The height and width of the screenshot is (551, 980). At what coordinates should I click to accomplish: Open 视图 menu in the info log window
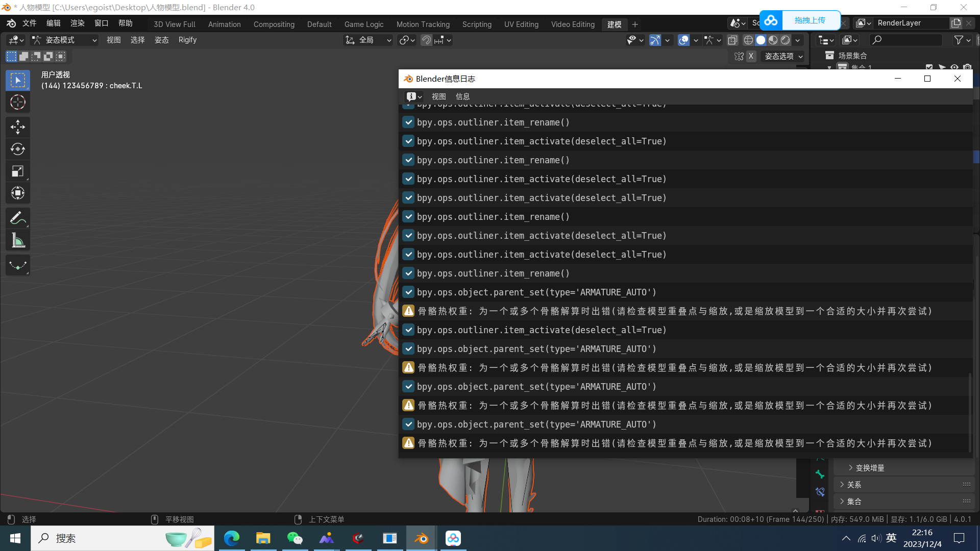coord(438,96)
